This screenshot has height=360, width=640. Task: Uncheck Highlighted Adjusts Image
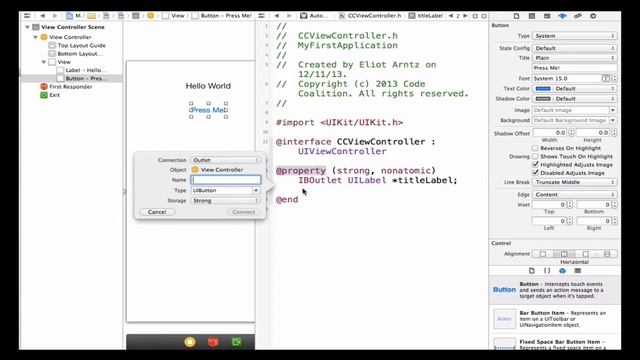pos(535,164)
